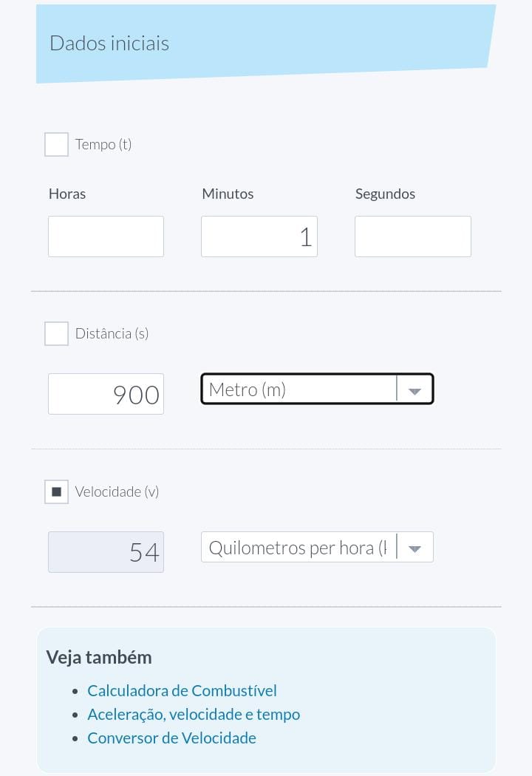Click the Veja também heading
Image resolution: width=532 pixels, height=776 pixels.
[x=99, y=657]
